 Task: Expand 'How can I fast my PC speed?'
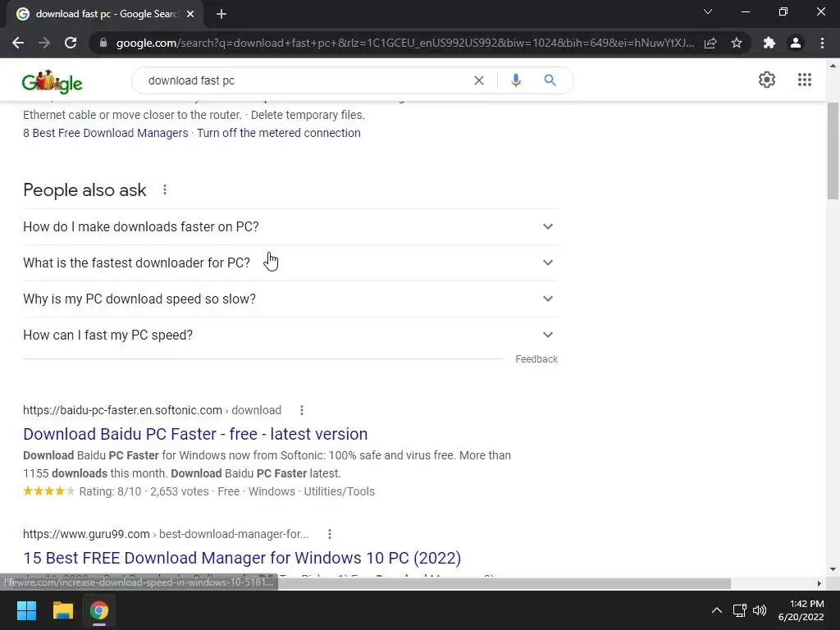click(290, 335)
